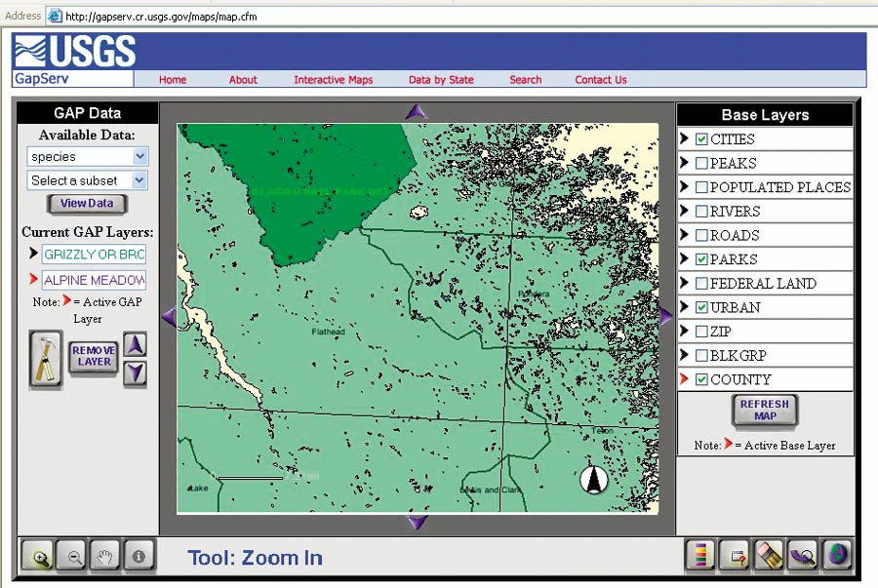
Task: Select the Identify info tool
Action: [x=139, y=556]
